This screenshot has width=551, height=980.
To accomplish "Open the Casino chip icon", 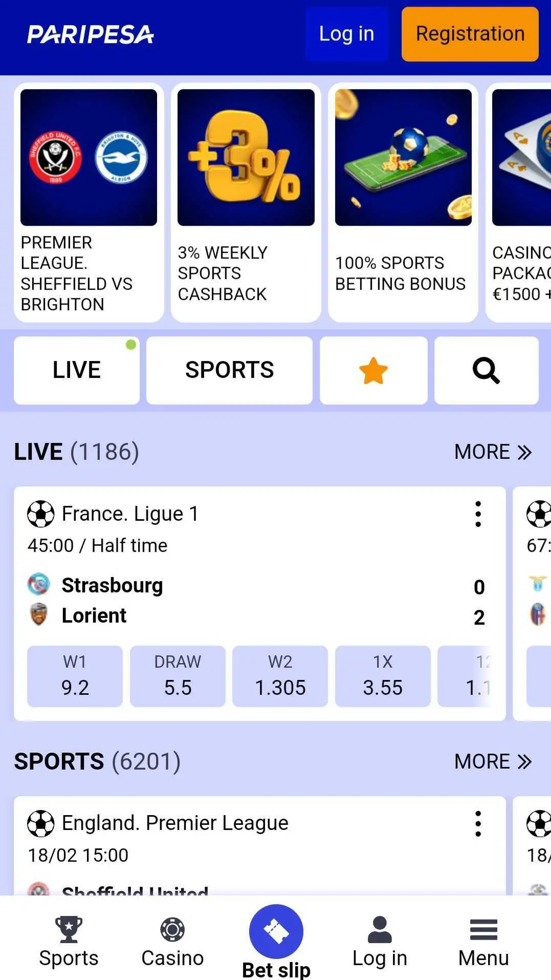I will pos(172,929).
